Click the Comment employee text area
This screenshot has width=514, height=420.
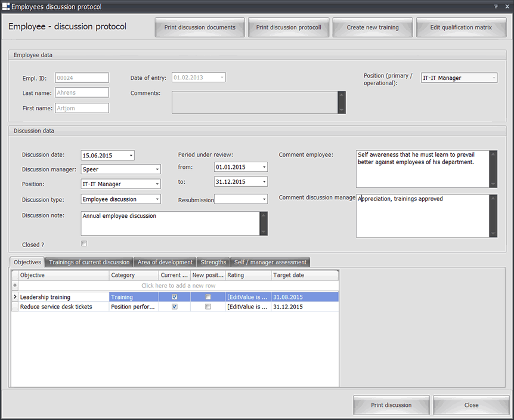pyautogui.click(x=423, y=169)
